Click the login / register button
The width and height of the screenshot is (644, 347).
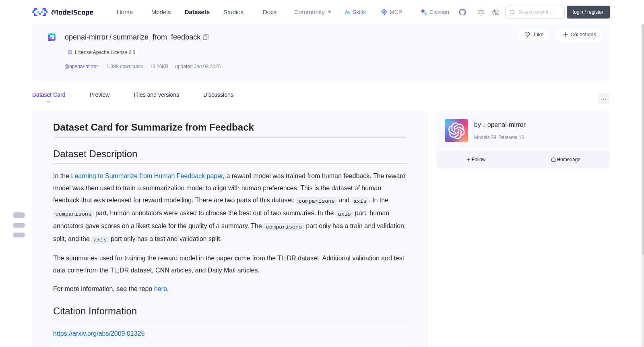point(588,12)
